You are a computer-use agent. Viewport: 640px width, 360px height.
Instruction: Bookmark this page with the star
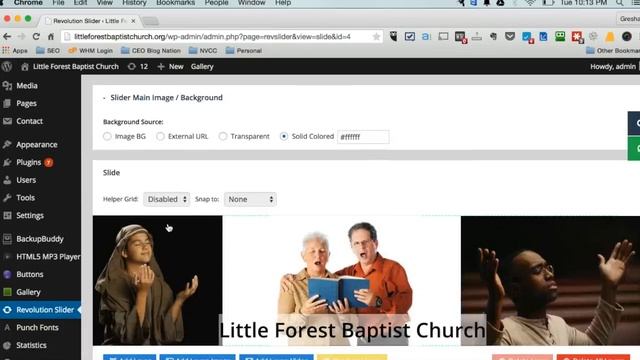click(376, 37)
